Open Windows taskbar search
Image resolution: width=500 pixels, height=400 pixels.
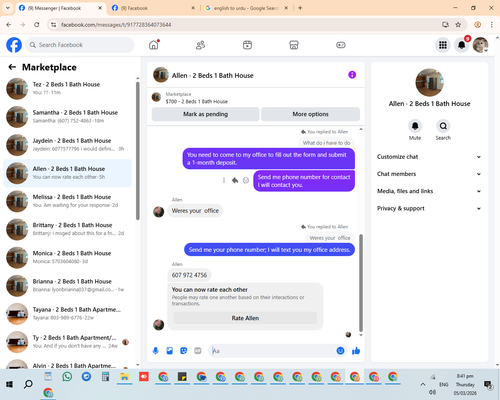tap(28, 384)
